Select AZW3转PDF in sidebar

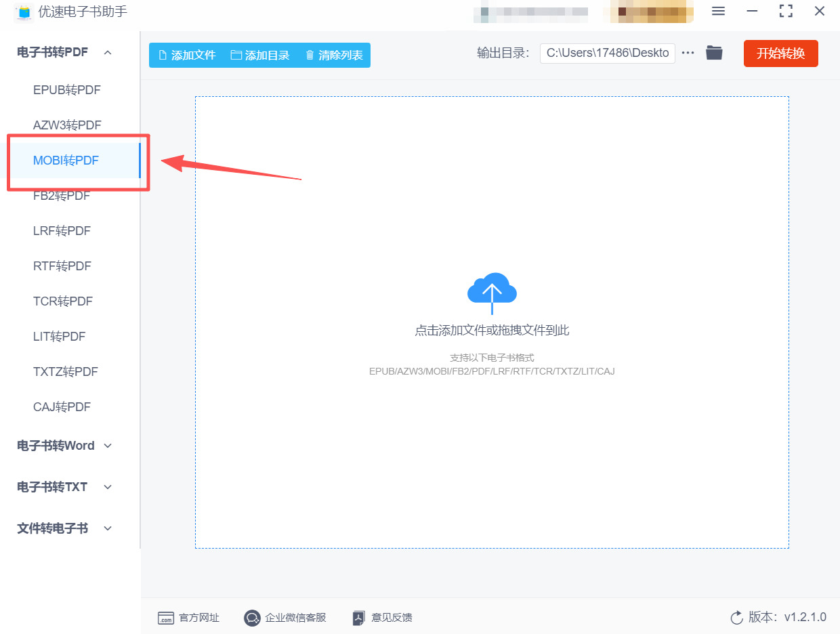click(67, 125)
